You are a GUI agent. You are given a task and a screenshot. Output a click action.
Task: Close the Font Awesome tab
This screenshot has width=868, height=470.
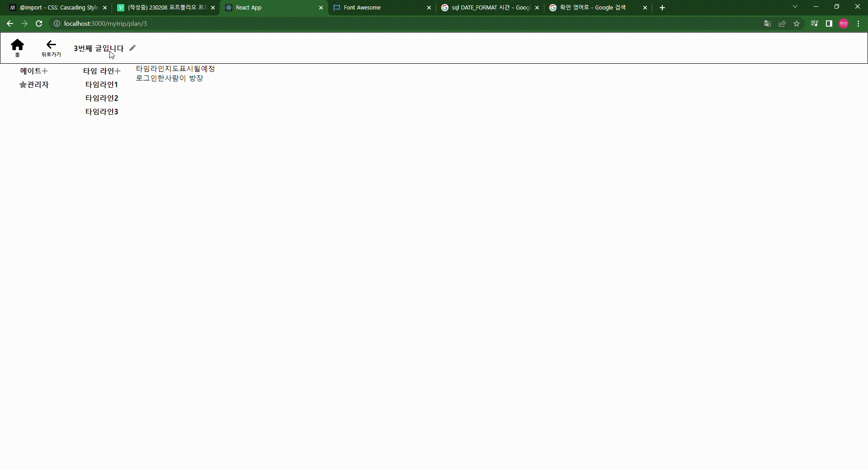(429, 8)
